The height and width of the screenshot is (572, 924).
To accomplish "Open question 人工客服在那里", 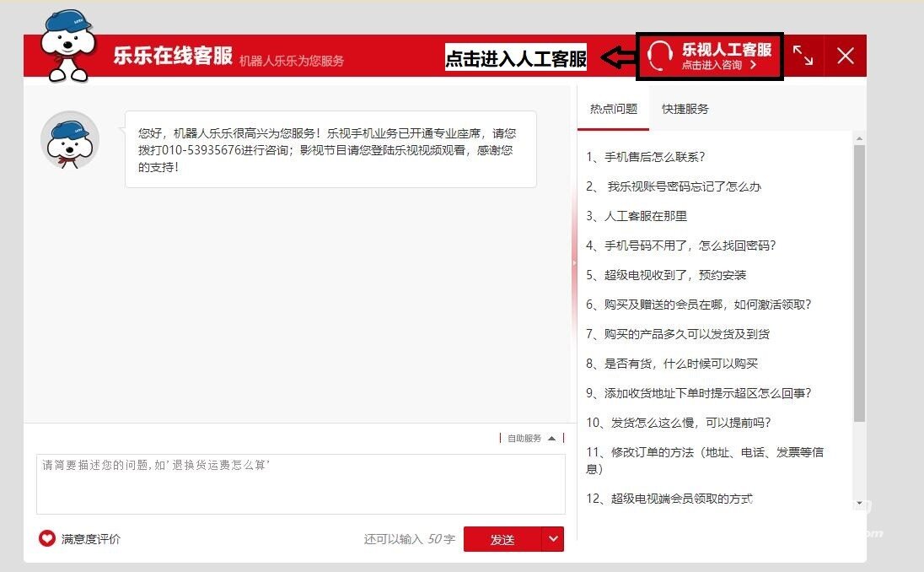I will 637,216.
